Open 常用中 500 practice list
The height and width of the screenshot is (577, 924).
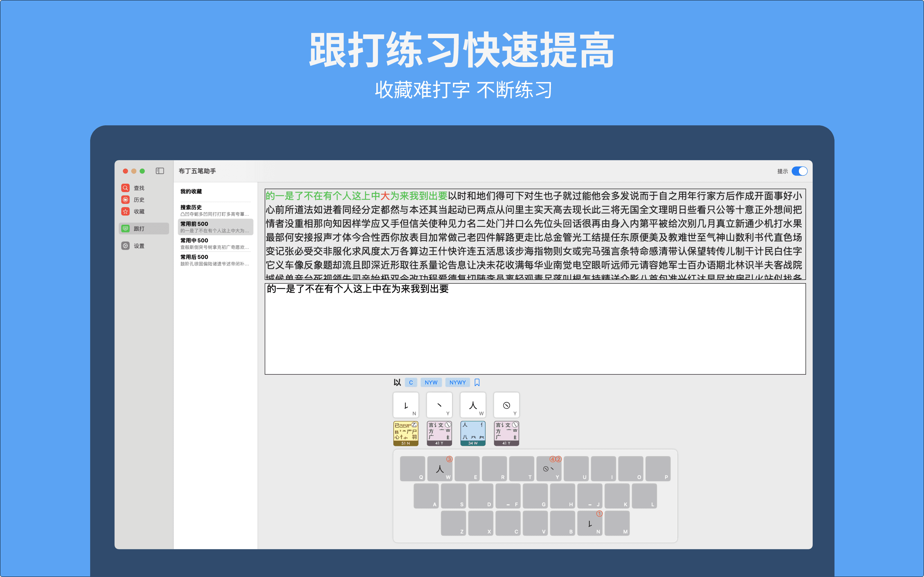(215, 244)
